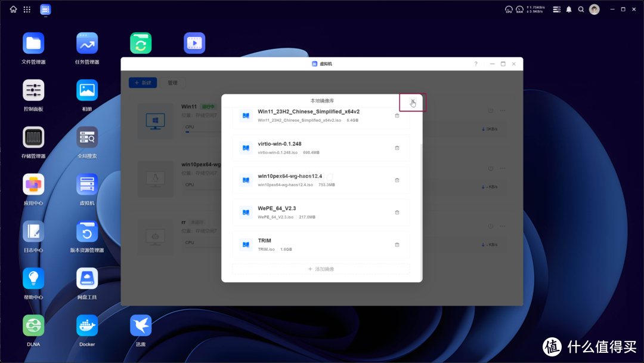
Task: Open the user avatar menu
Action: [595, 10]
